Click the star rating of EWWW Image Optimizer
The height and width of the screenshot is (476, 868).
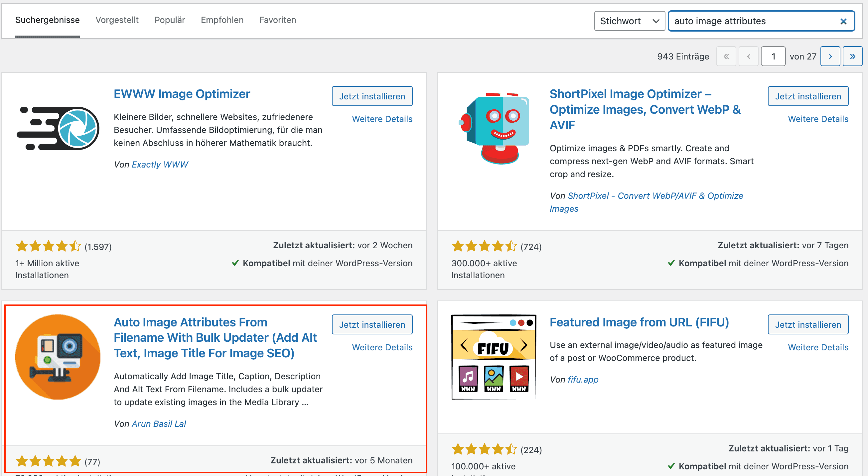click(48, 246)
